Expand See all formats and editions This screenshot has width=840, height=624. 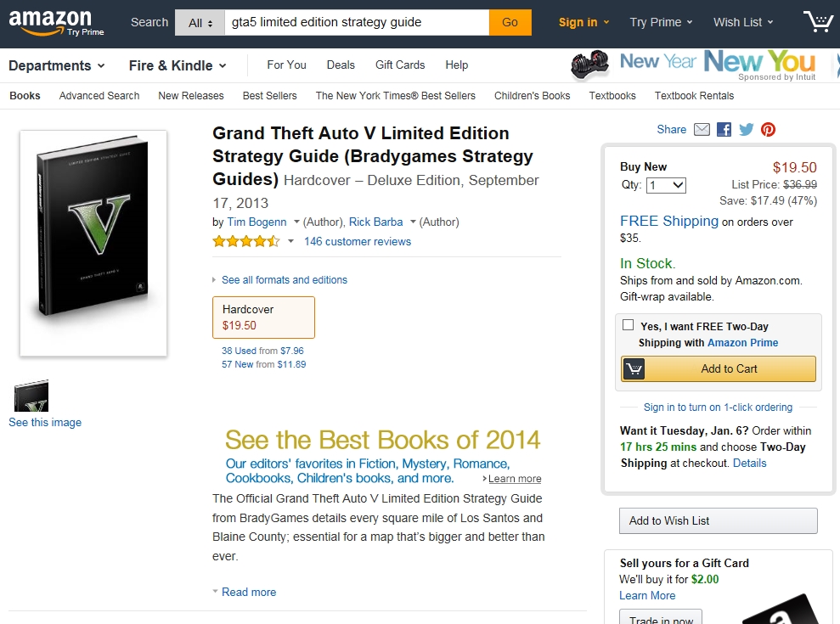coord(284,280)
